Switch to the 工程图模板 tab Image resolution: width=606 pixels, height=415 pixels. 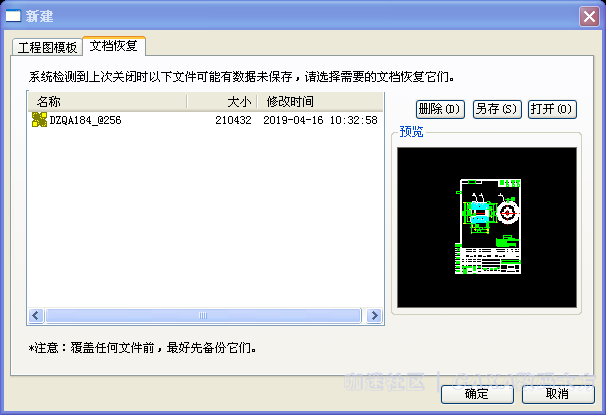pos(47,47)
